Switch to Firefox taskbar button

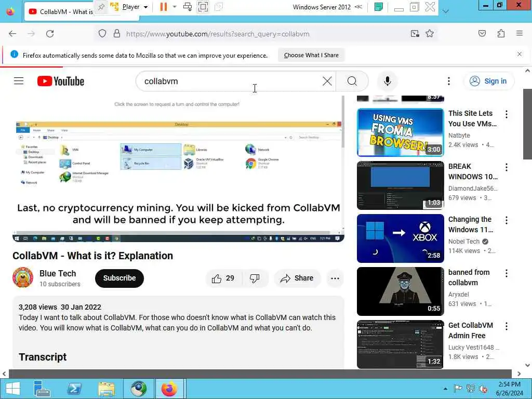point(170,389)
